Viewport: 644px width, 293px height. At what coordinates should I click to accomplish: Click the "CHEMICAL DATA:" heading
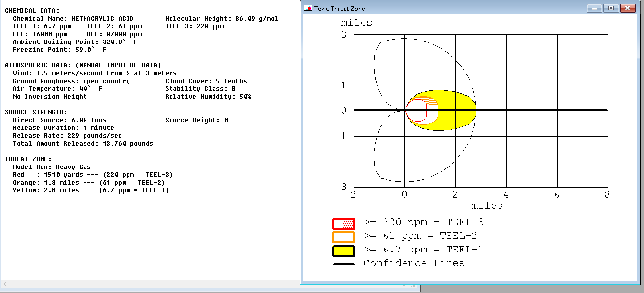32,11
